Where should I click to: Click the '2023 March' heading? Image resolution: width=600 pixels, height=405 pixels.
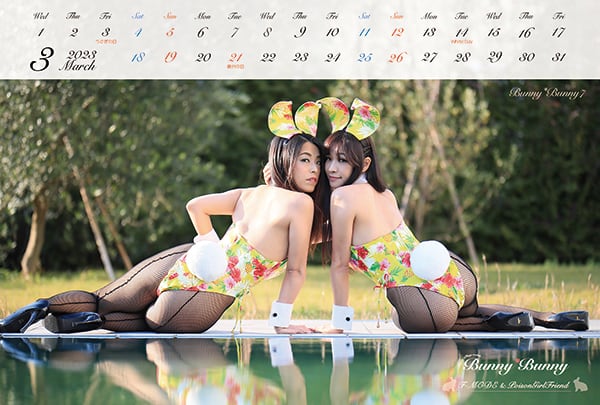[x=78, y=60]
